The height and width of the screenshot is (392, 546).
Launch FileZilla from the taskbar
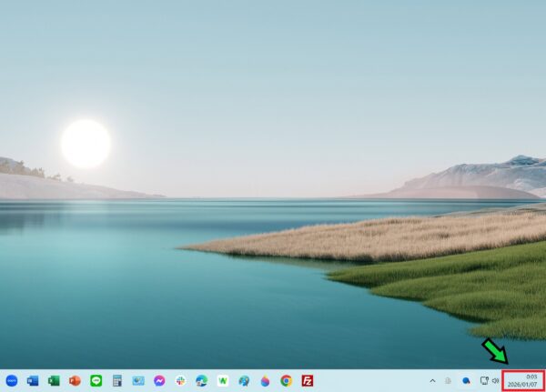(308, 380)
